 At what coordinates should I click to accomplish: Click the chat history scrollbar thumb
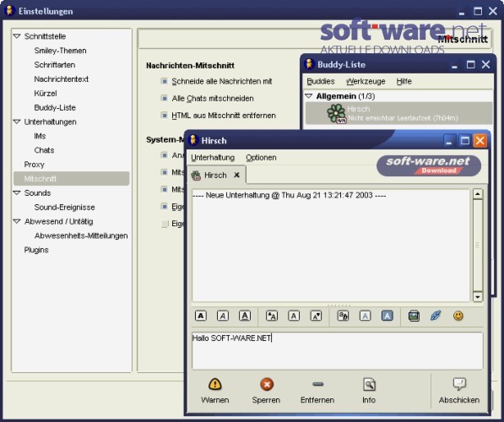click(x=477, y=246)
